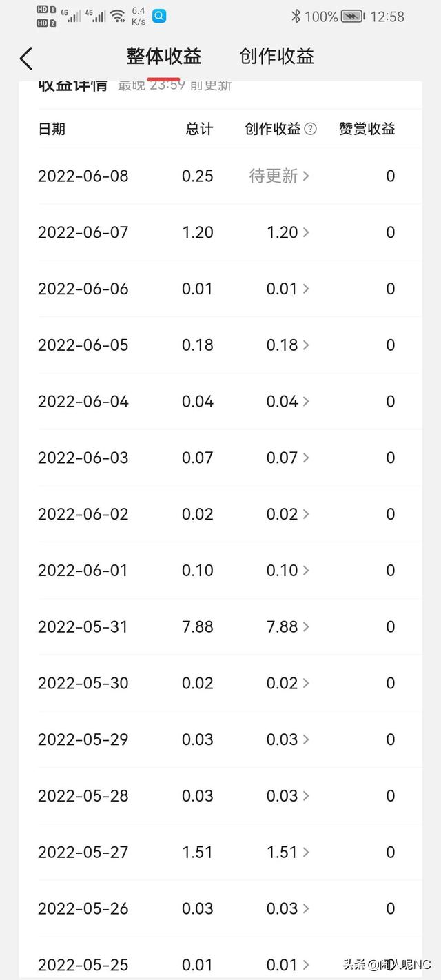Select the 整体收益 tab

(x=164, y=57)
